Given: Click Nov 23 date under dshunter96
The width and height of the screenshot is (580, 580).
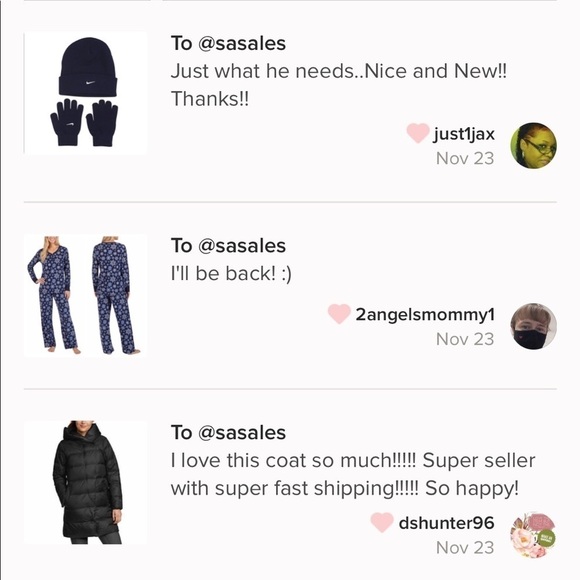Looking at the screenshot, I should tap(465, 548).
